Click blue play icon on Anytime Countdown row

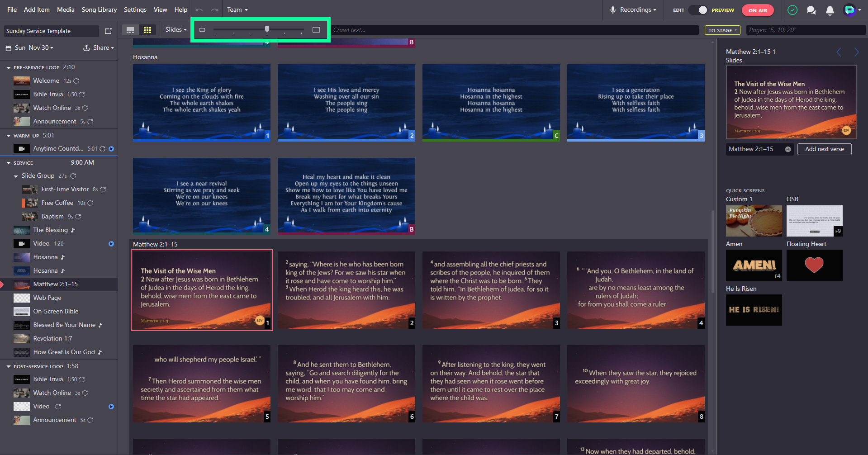pyautogui.click(x=111, y=149)
